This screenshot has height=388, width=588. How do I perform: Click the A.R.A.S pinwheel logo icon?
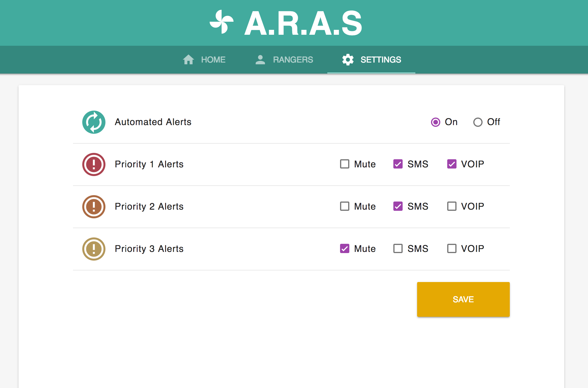222,22
